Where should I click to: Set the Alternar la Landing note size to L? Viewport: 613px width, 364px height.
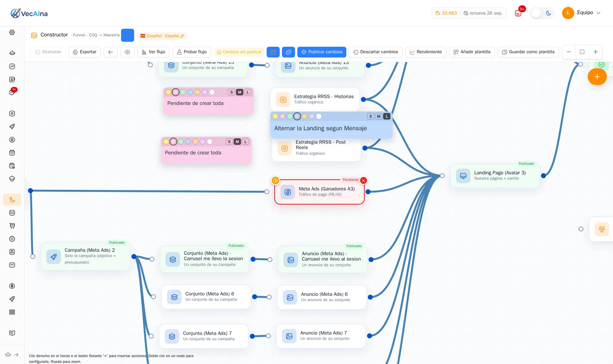[387, 116]
